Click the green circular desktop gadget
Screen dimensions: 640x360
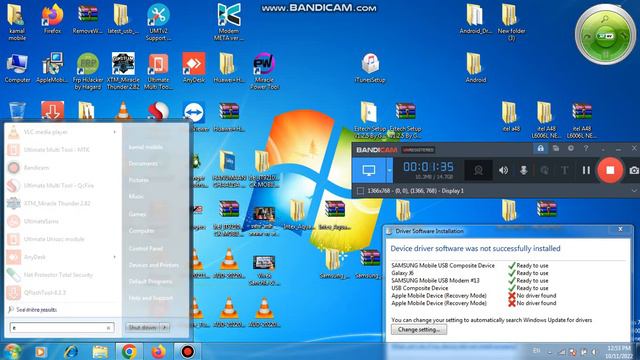[x=605, y=35]
